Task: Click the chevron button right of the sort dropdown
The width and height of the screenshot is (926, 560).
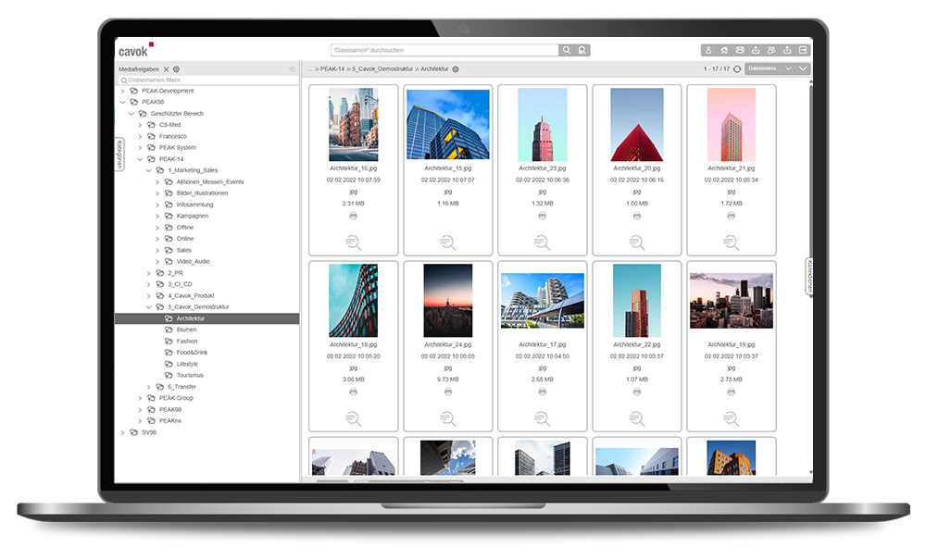Action: click(803, 68)
